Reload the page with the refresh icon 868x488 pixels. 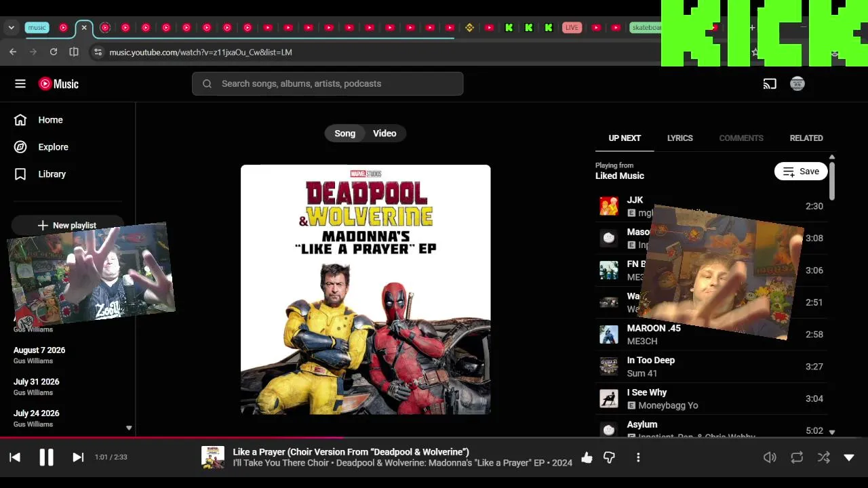pos(54,52)
